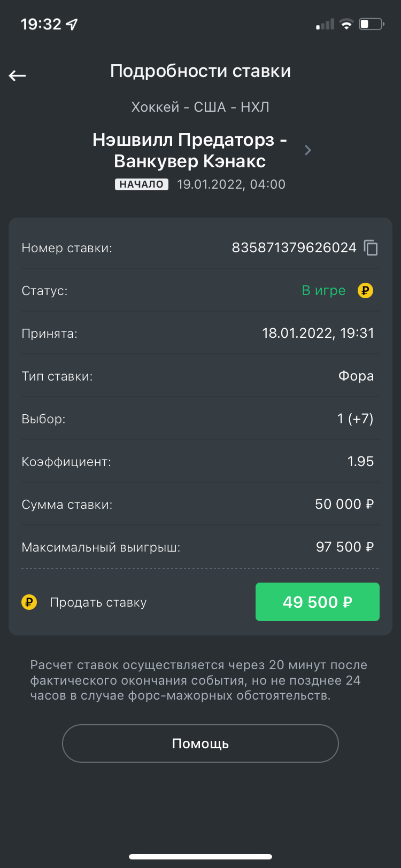Tap the Продать ставку label

click(98, 602)
